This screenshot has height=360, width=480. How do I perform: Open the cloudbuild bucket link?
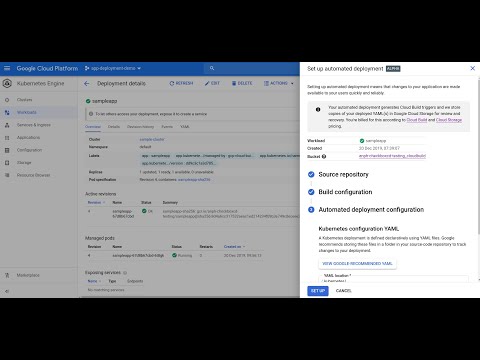392,156
